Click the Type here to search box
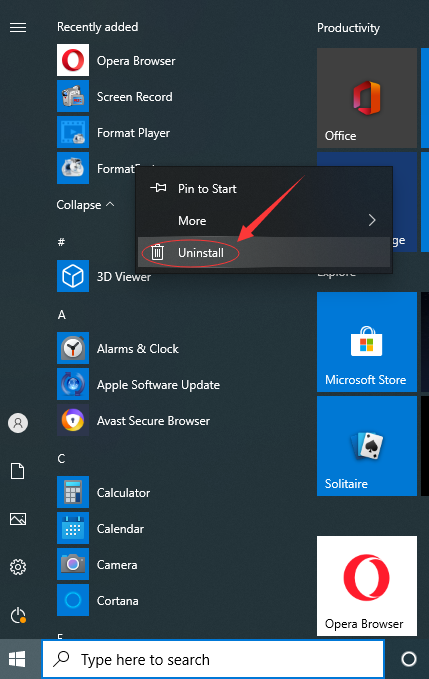Screen dimensions: 429x679 click(x=213, y=659)
